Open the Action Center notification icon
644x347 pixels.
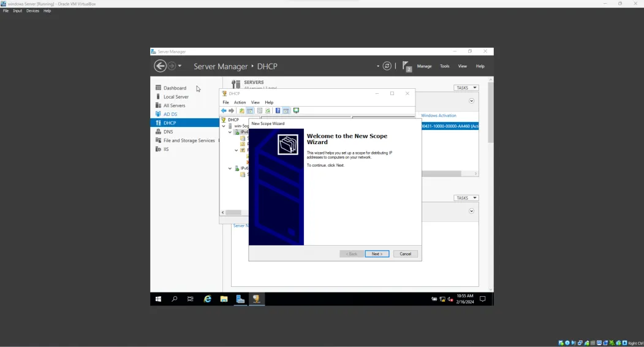pyautogui.click(x=483, y=299)
